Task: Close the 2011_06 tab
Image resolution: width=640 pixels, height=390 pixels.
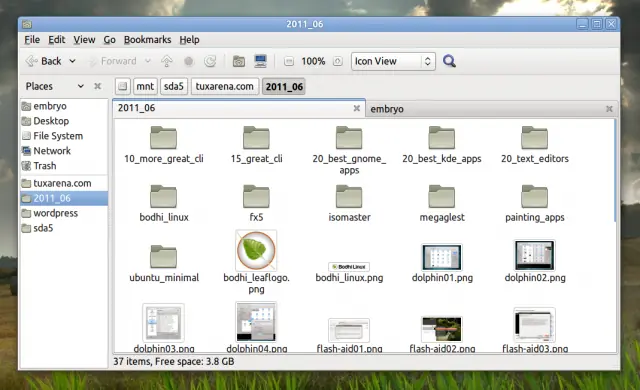Action: (356, 108)
